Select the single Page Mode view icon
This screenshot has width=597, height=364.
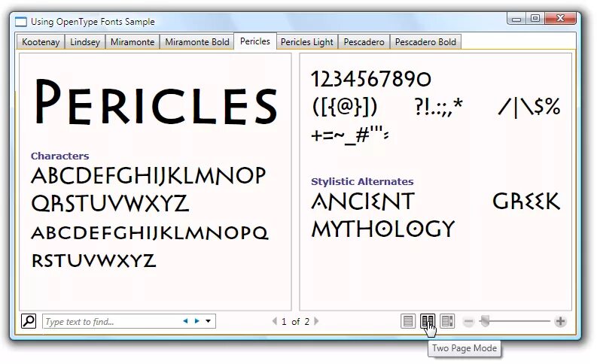point(408,321)
